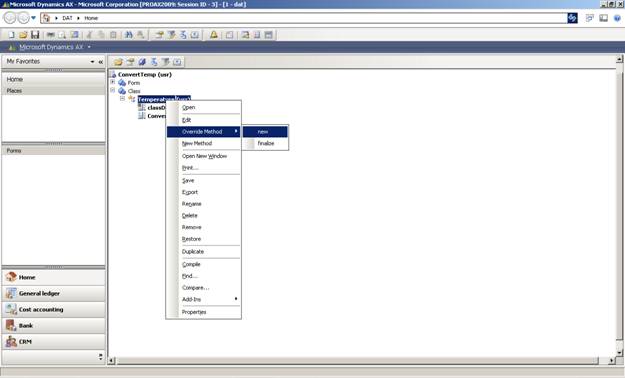625x378 pixels.
Task: Expand the Form node in project tree
Action: [x=113, y=82]
